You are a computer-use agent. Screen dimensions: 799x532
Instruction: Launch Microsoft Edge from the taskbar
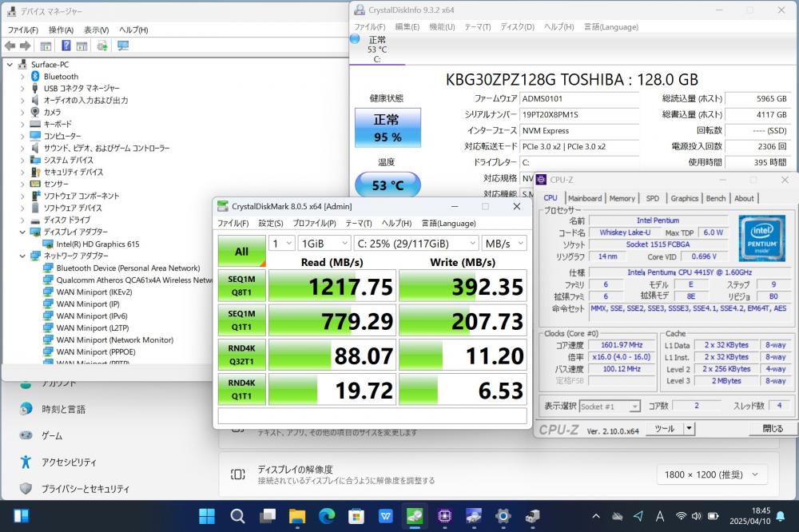click(x=327, y=516)
